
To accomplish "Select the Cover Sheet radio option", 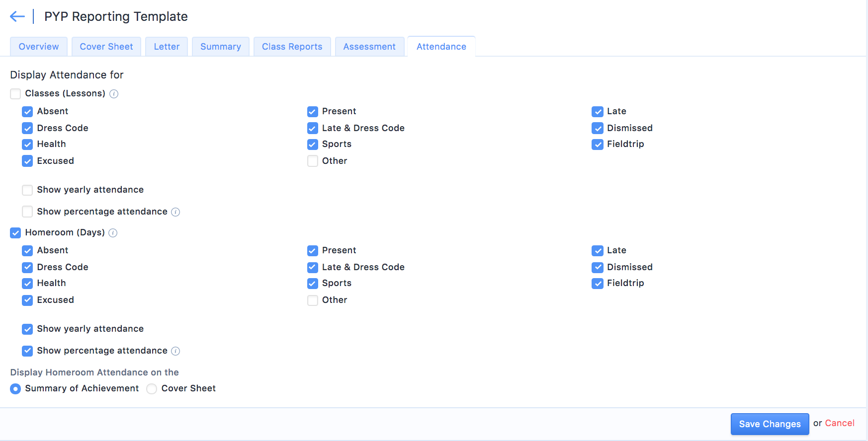I will 152,389.
